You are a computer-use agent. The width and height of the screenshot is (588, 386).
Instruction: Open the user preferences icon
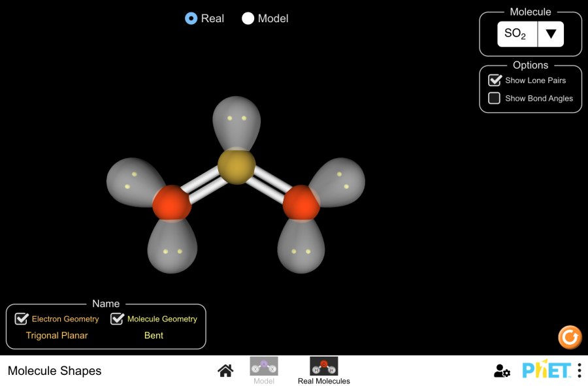pyautogui.click(x=502, y=371)
